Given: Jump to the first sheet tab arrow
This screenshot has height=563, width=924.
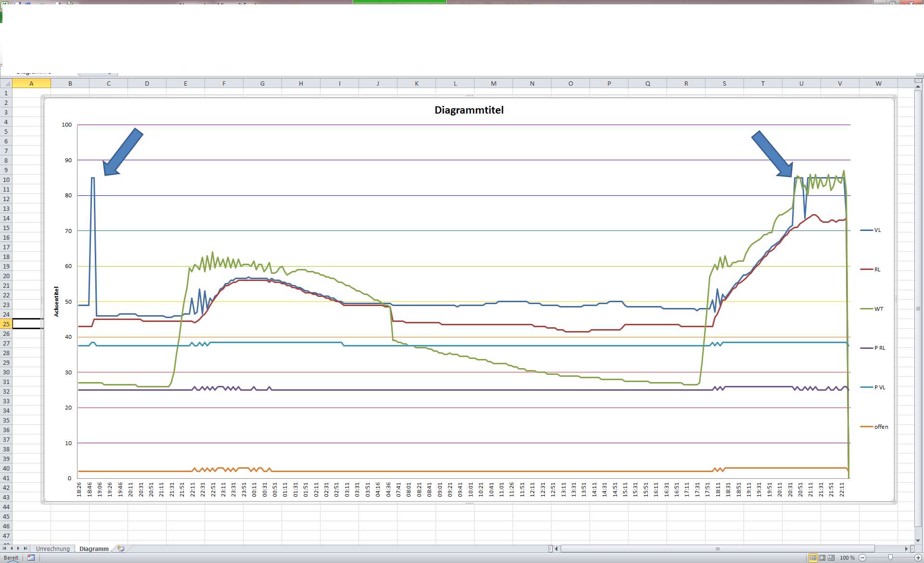Looking at the screenshot, I should (4, 549).
